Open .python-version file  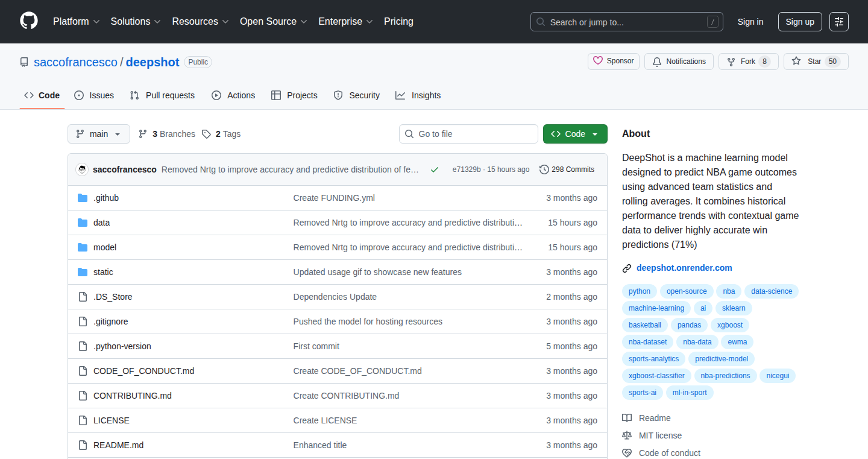click(122, 346)
